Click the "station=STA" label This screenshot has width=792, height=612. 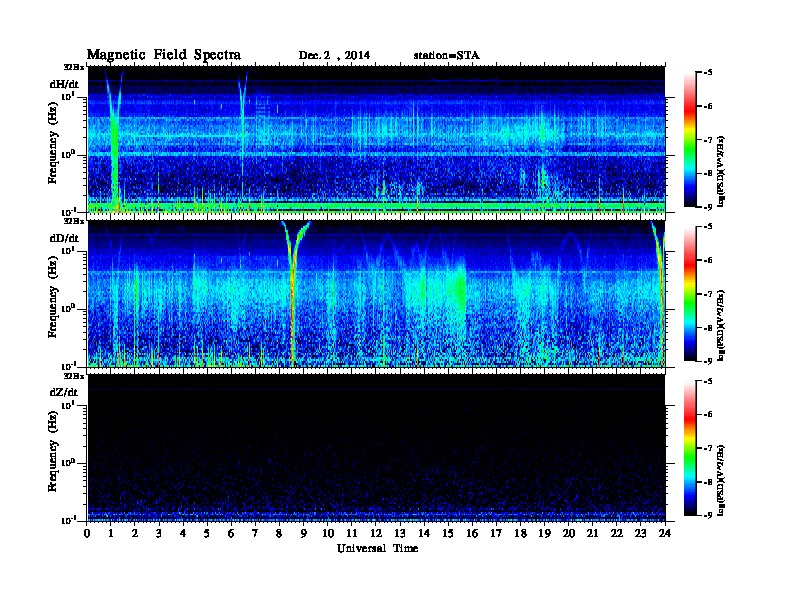pyautogui.click(x=446, y=55)
